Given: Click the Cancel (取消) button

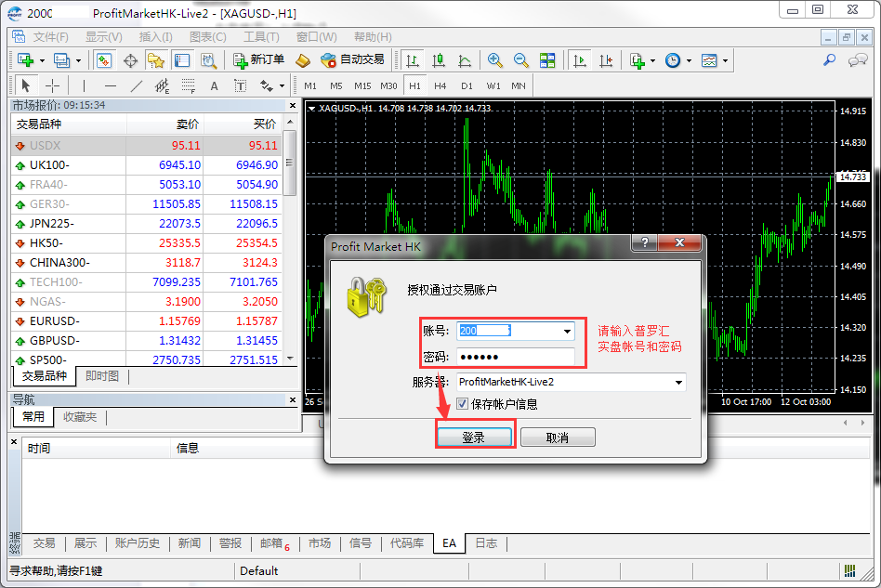Looking at the screenshot, I should point(558,438).
